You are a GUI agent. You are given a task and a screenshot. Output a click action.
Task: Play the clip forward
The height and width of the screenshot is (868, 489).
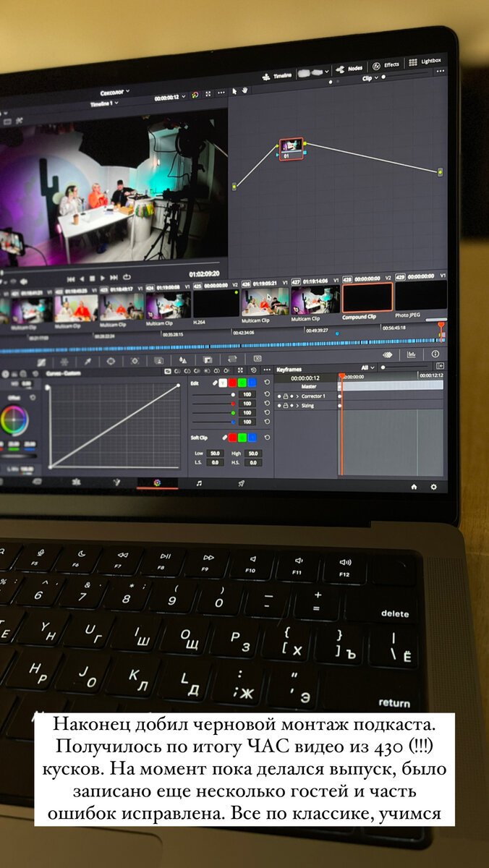[103, 278]
